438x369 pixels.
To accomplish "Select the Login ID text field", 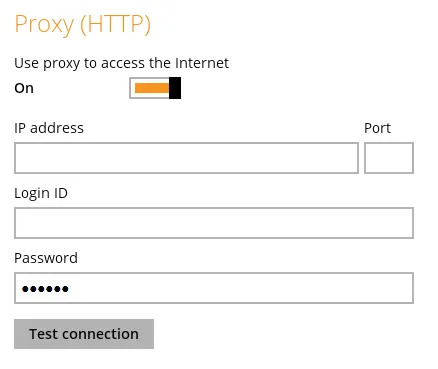I will pyautogui.click(x=214, y=223).
